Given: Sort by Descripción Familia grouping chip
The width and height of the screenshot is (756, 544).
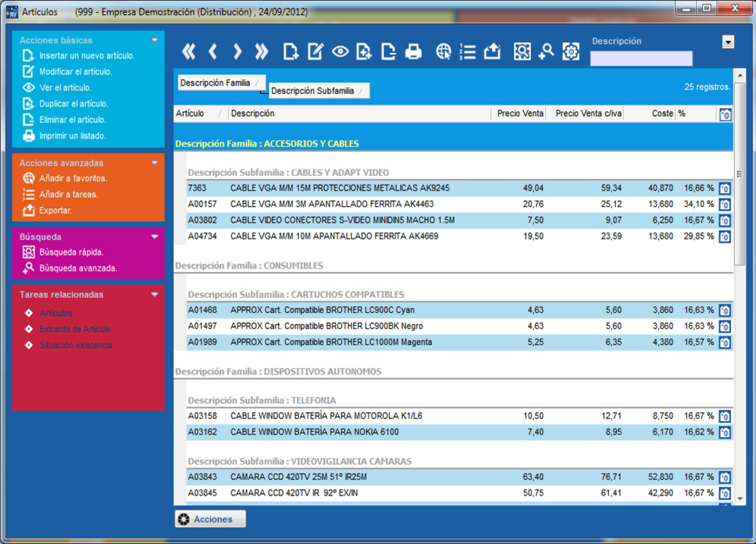Looking at the screenshot, I should (x=221, y=83).
